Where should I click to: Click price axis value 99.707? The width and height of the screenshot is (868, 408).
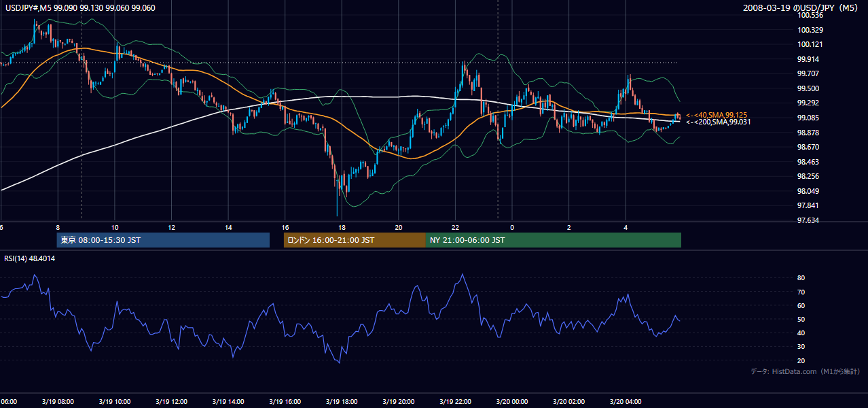808,74
